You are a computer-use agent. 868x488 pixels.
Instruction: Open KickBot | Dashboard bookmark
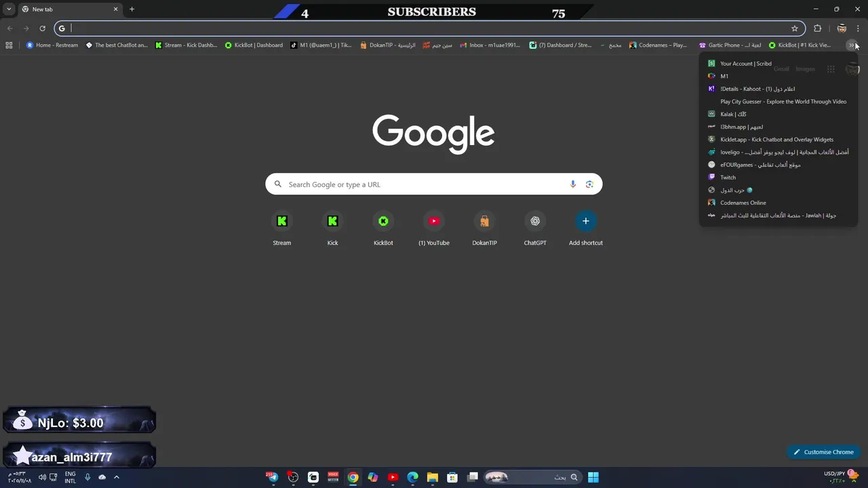point(254,45)
